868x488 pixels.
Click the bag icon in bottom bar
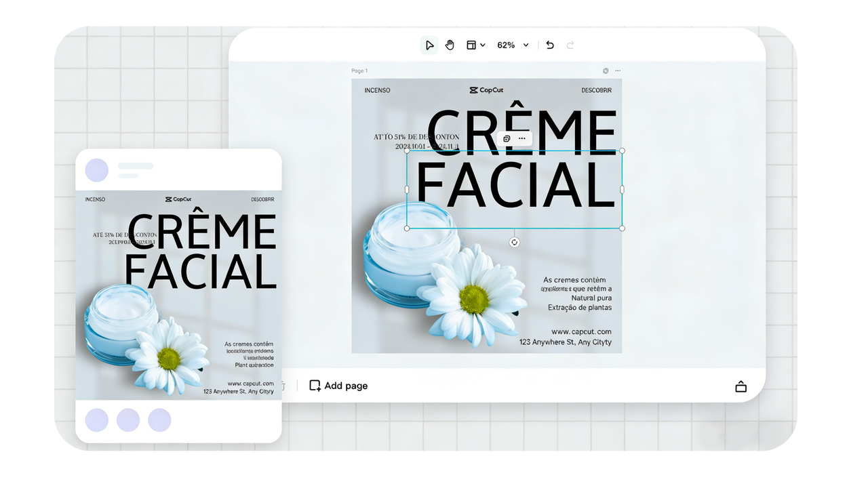[x=741, y=386]
